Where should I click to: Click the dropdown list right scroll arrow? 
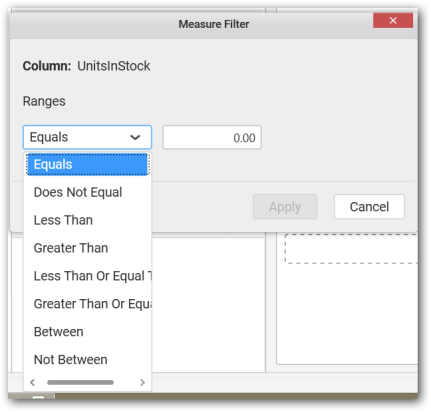click(143, 382)
